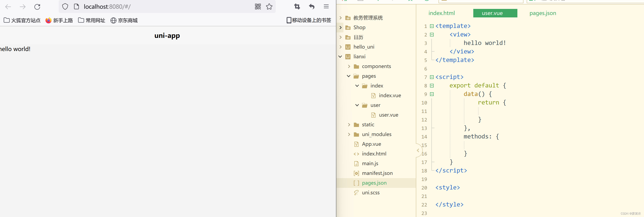
Task: Expand the hello_uni project
Action: [340, 47]
